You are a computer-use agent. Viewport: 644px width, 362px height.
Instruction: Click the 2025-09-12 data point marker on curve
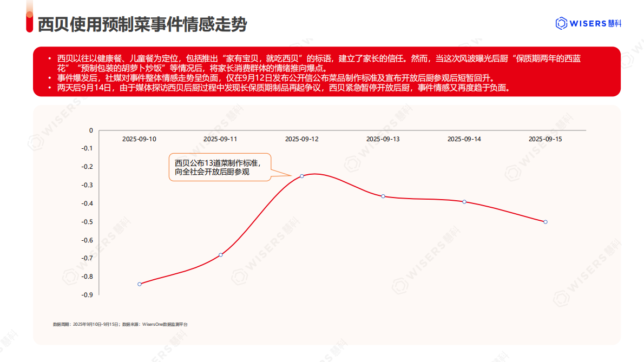tap(301, 175)
